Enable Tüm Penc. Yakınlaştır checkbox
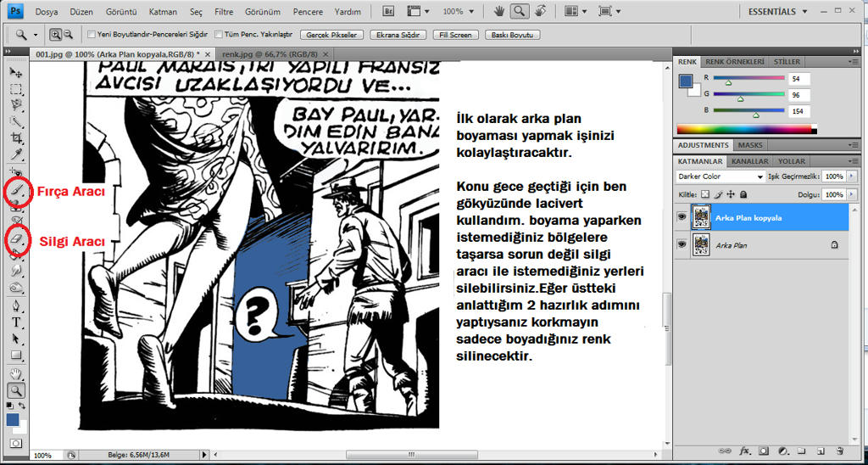Image resolution: width=868 pixels, height=465 pixels. click(219, 34)
